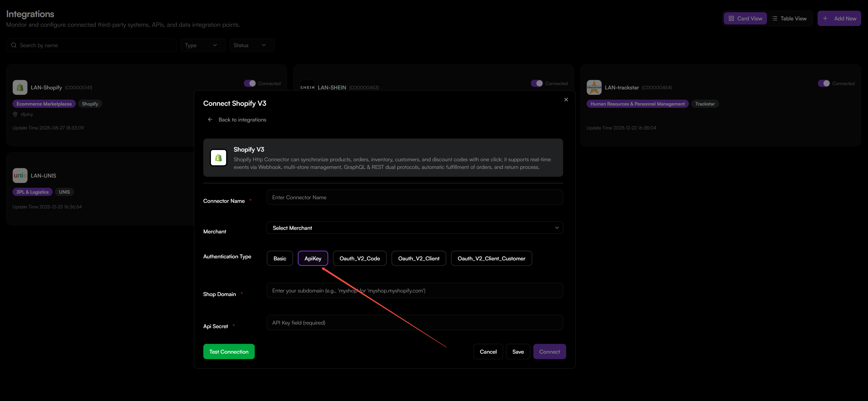Screen dimensions: 868x401
Task: Click the plus icon on Add New
Action: [x=825, y=18]
